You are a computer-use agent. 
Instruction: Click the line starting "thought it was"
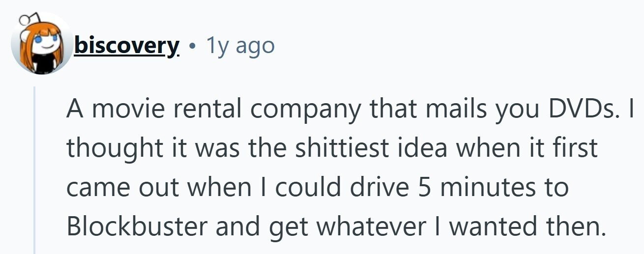(332, 149)
